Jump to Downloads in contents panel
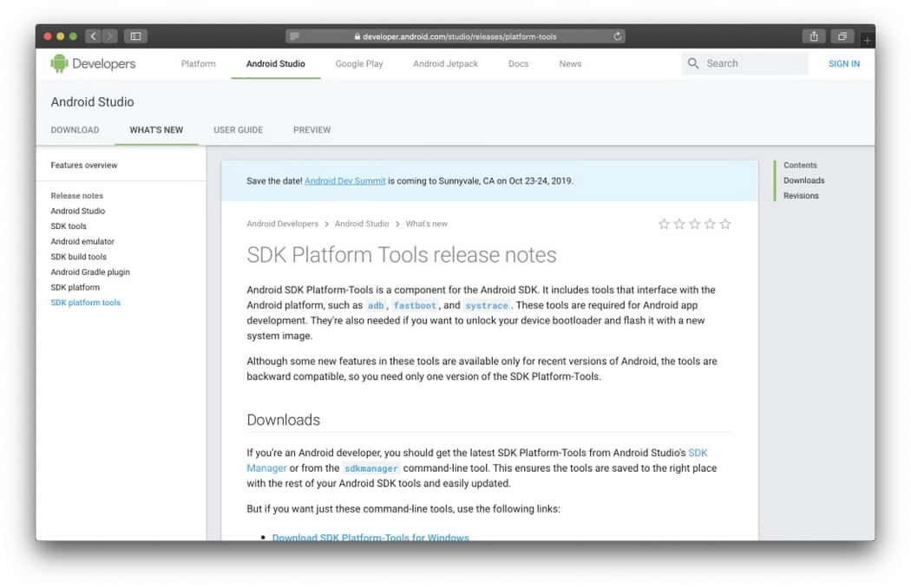The image size is (911, 588). point(803,180)
